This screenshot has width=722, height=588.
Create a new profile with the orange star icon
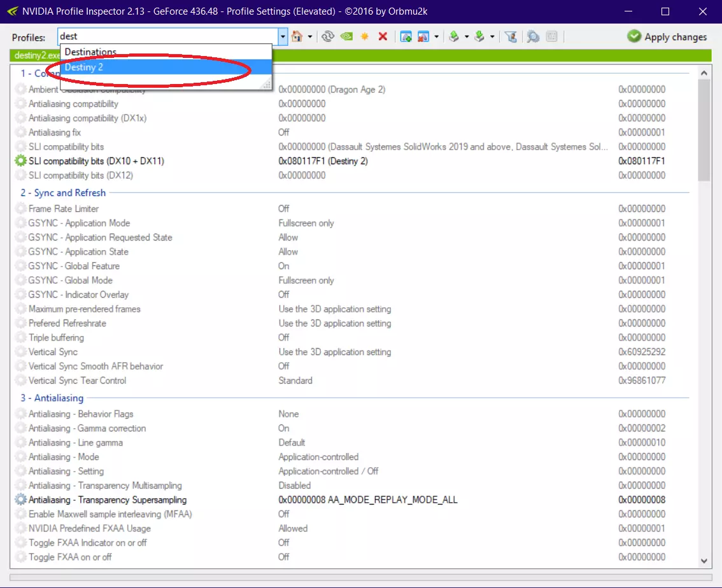point(365,36)
